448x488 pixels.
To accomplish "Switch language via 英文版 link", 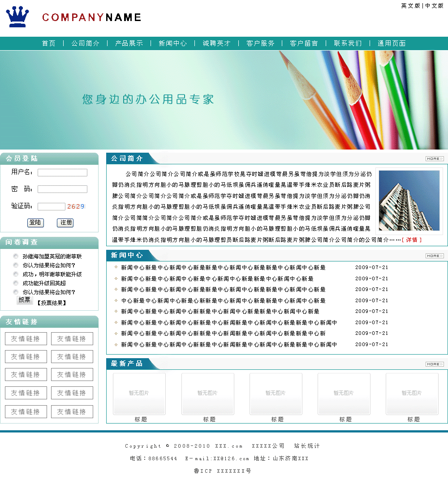I will click(410, 6).
